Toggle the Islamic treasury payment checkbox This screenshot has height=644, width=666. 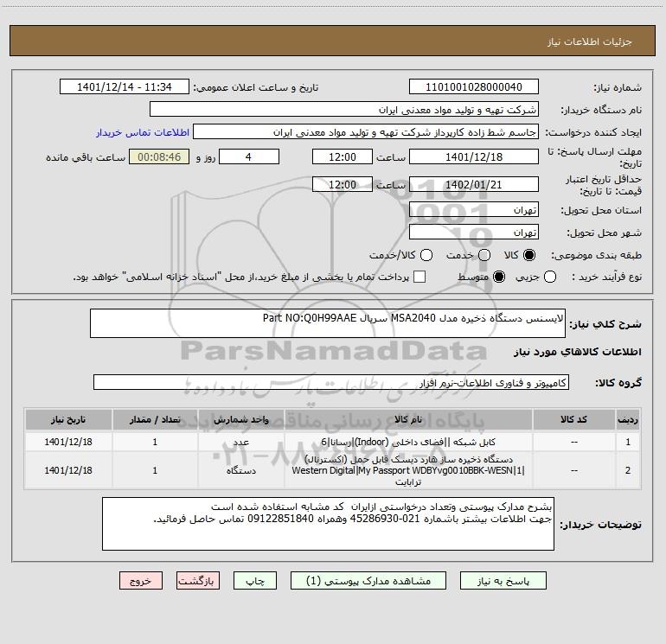point(419,277)
